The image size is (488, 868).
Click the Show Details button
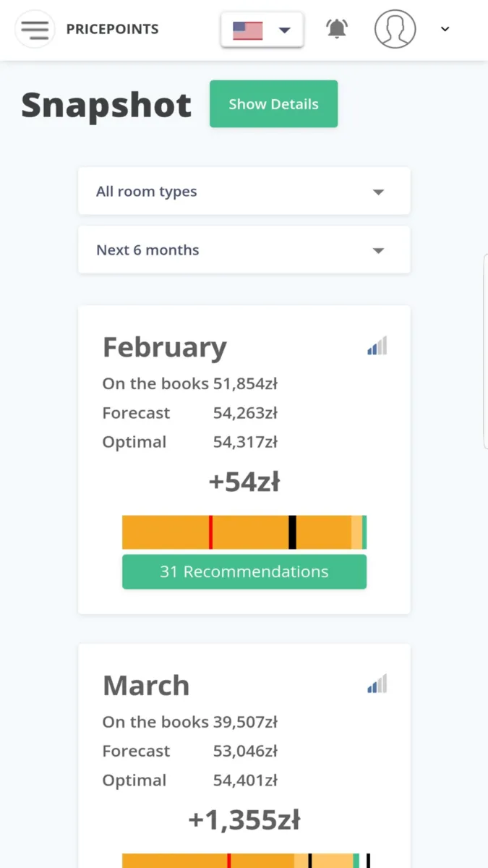pos(273,104)
